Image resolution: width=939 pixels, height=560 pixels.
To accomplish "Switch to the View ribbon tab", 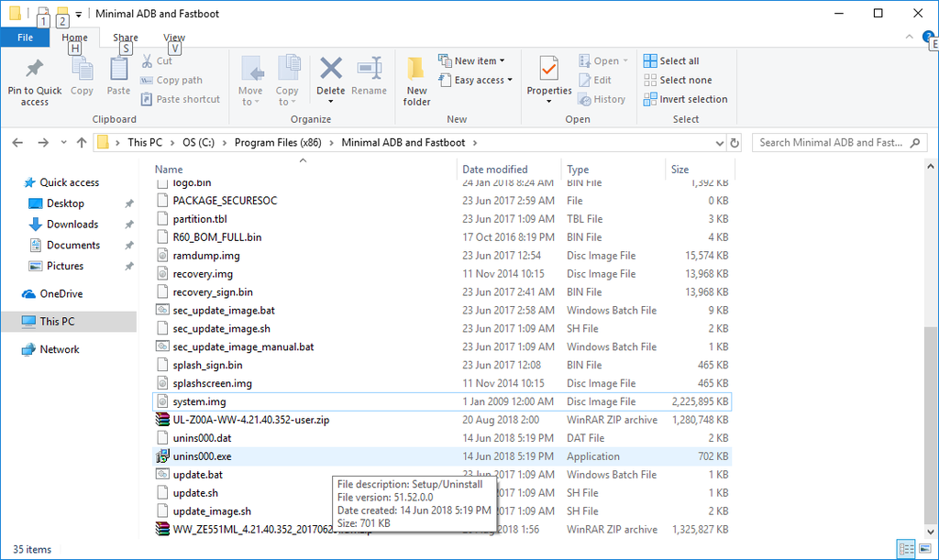I will click(x=174, y=38).
